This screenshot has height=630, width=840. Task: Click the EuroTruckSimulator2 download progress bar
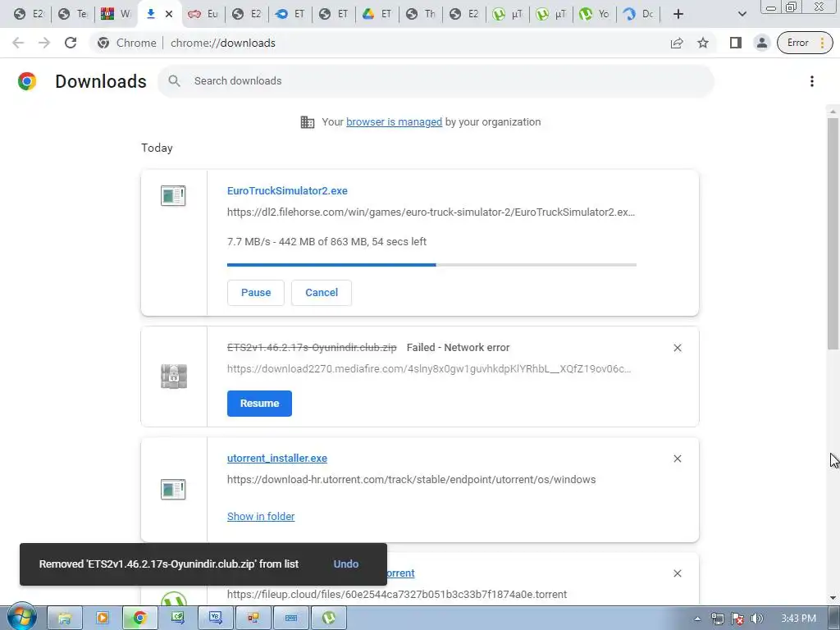point(431,265)
